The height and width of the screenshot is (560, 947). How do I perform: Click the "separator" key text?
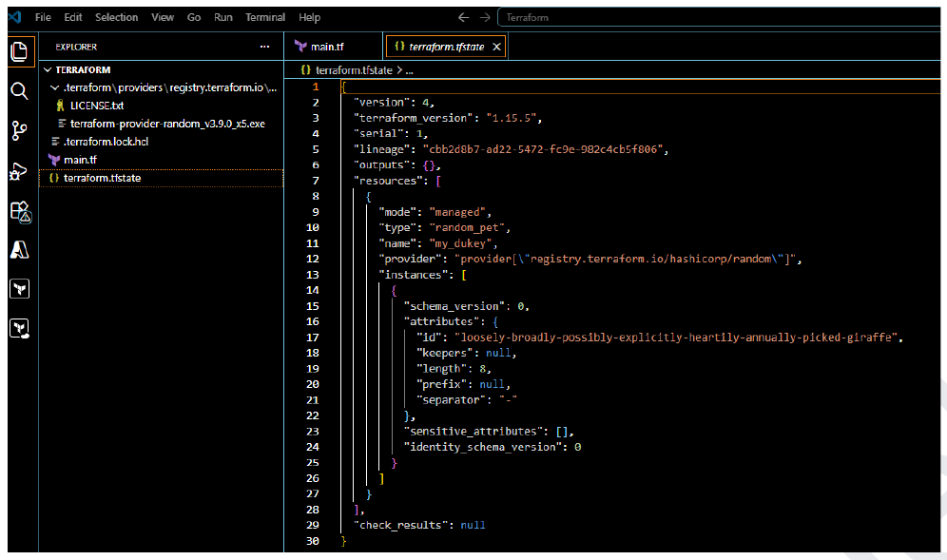[451, 400]
